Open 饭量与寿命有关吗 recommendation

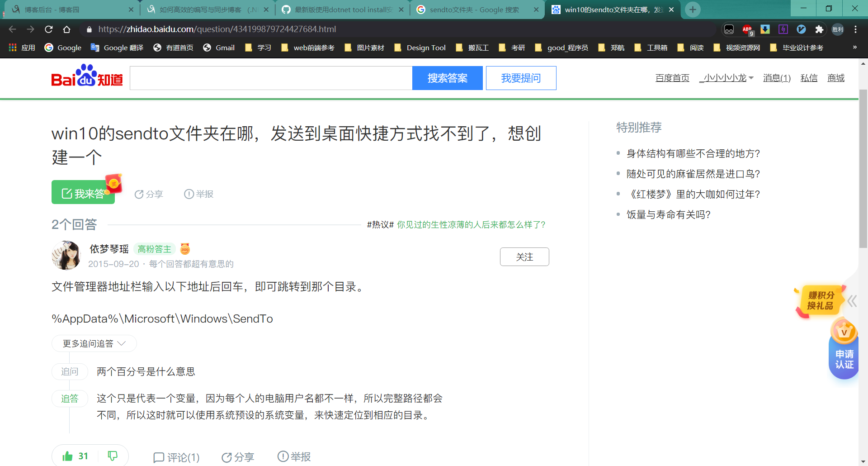point(669,214)
